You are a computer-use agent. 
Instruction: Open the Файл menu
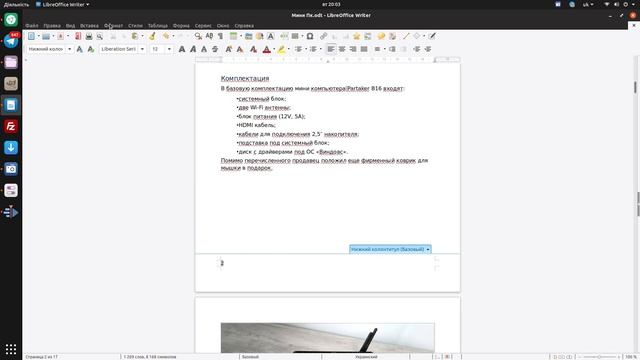point(31,25)
